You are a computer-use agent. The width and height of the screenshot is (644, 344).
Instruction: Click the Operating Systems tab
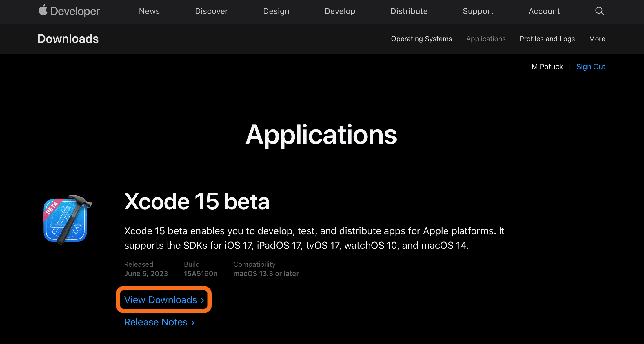coord(421,39)
